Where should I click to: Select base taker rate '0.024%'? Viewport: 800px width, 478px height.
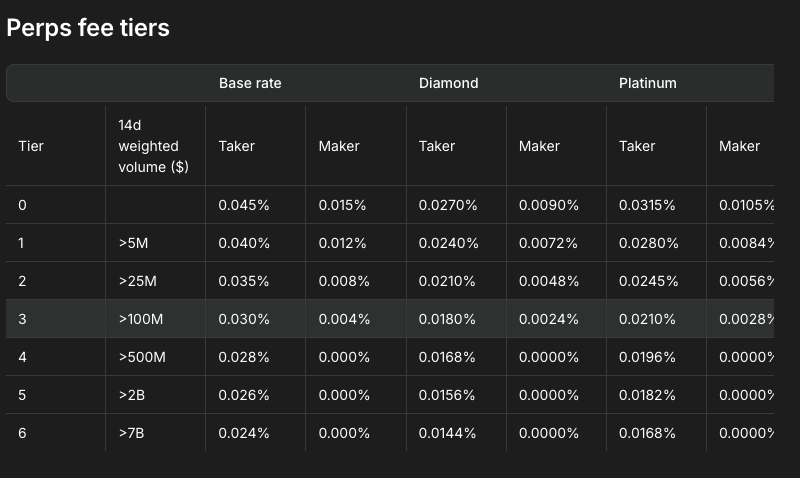click(244, 433)
